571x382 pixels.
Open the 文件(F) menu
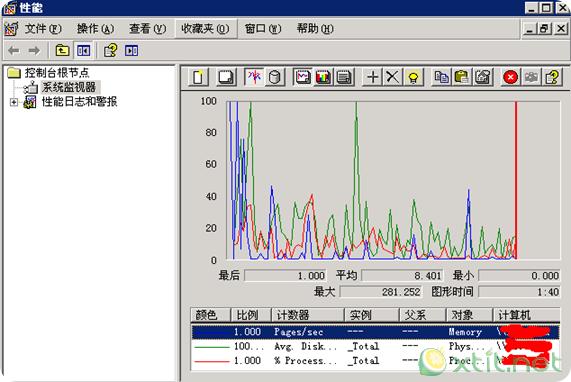(x=43, y=28)
